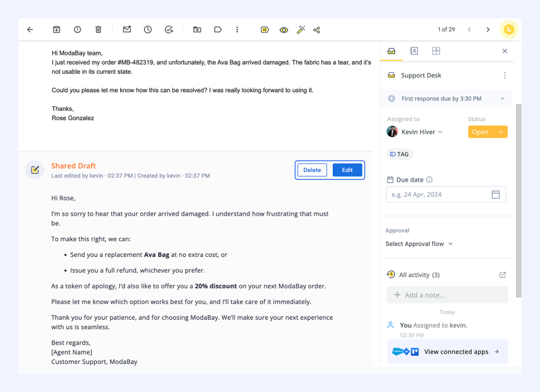Show the next conversation
Screen dimensions: 540x392
(x=488, y=30)
